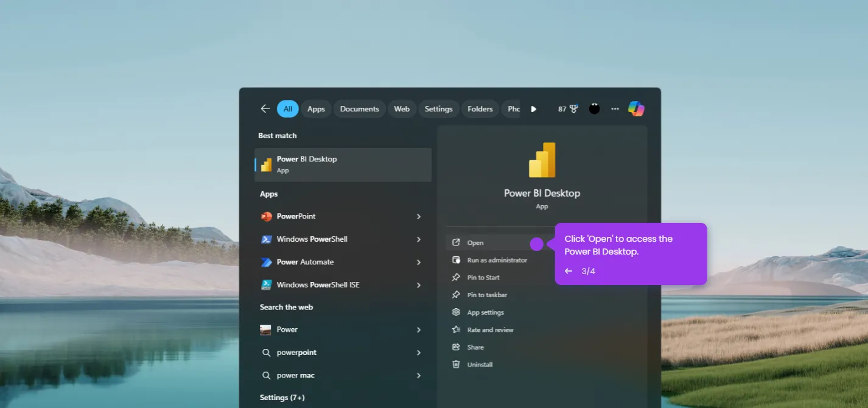The image size is (868, 408).
Task: Choose Uninstall for Power BI Desktop
Action: 480,365
